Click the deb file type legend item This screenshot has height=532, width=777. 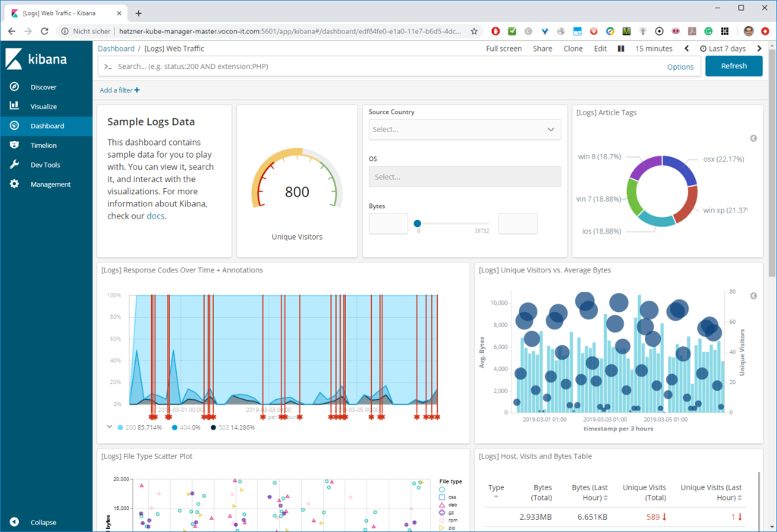[448, 505]
